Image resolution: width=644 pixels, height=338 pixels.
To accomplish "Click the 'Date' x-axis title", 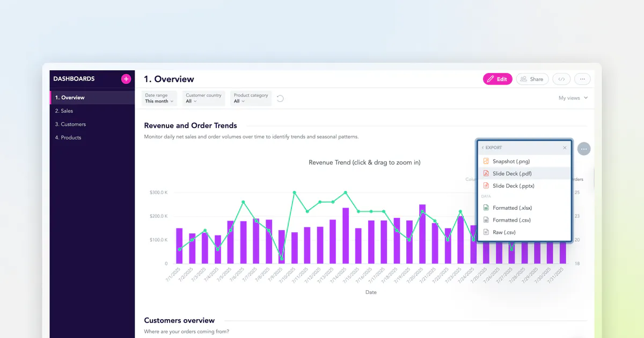I will 371,292.
